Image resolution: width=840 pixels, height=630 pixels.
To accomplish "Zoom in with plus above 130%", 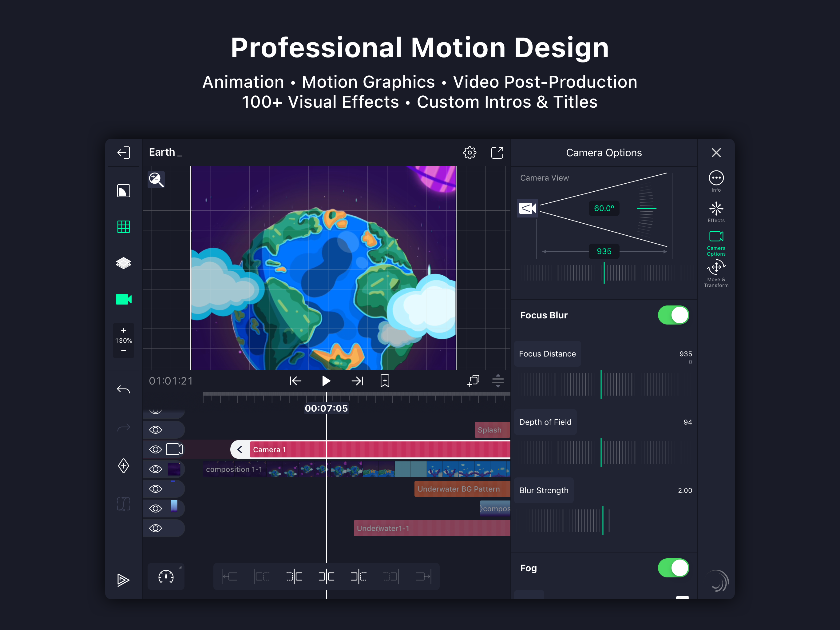I will 123,330.
